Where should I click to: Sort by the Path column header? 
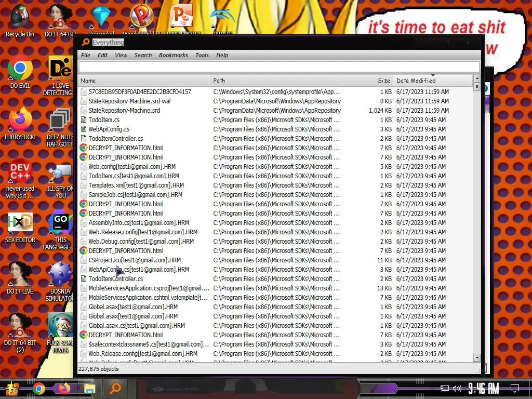tap(276, 81)
